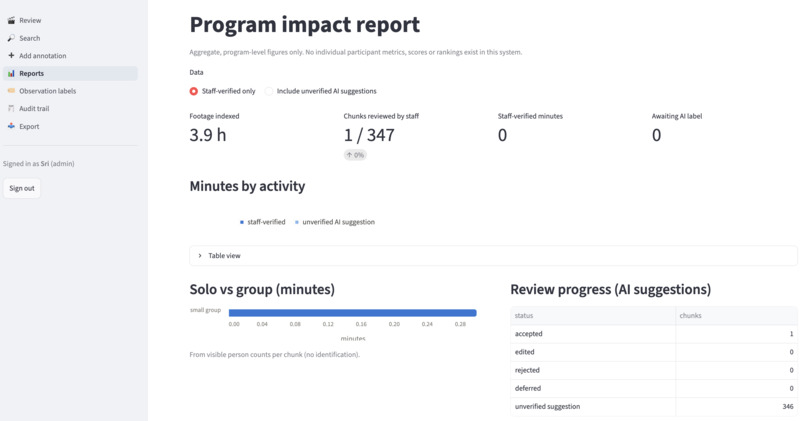Click the Awaiting AI label metric title
The image size is (806, 421).
tap(676, 116)
